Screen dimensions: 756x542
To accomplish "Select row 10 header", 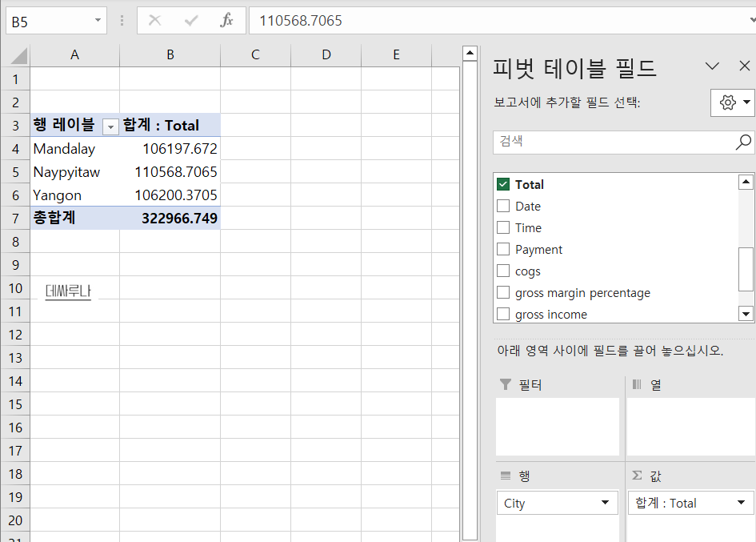I will point(15,288).
